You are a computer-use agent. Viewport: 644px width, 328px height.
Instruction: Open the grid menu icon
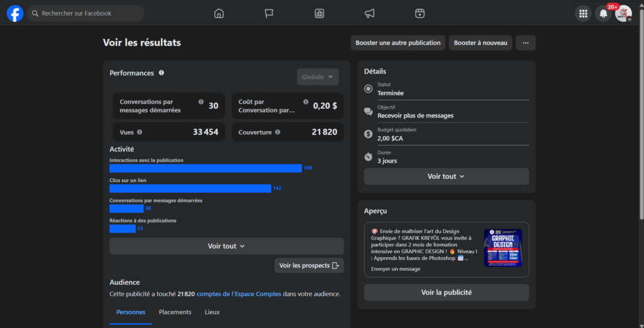[583, 13]
